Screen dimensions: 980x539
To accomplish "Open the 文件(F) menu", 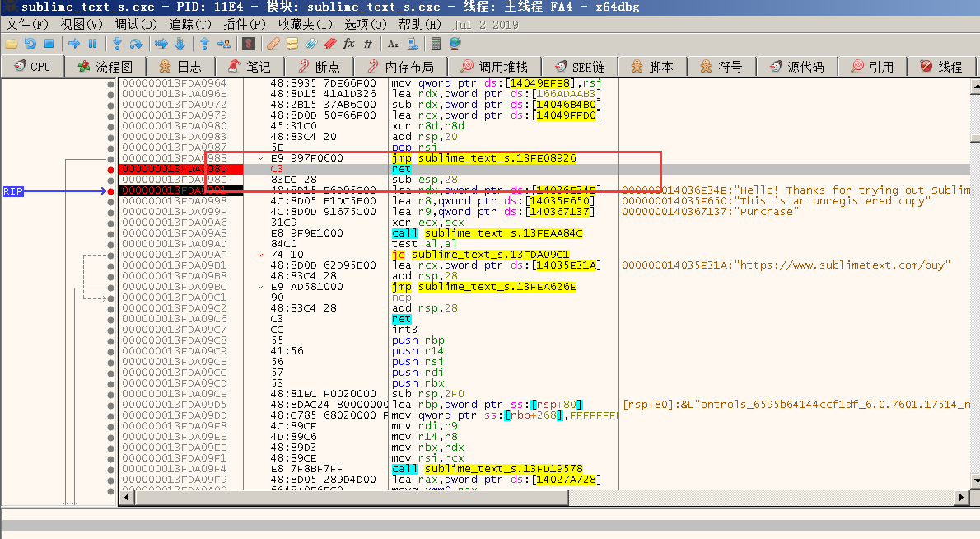I will click(x=27, y=25).
